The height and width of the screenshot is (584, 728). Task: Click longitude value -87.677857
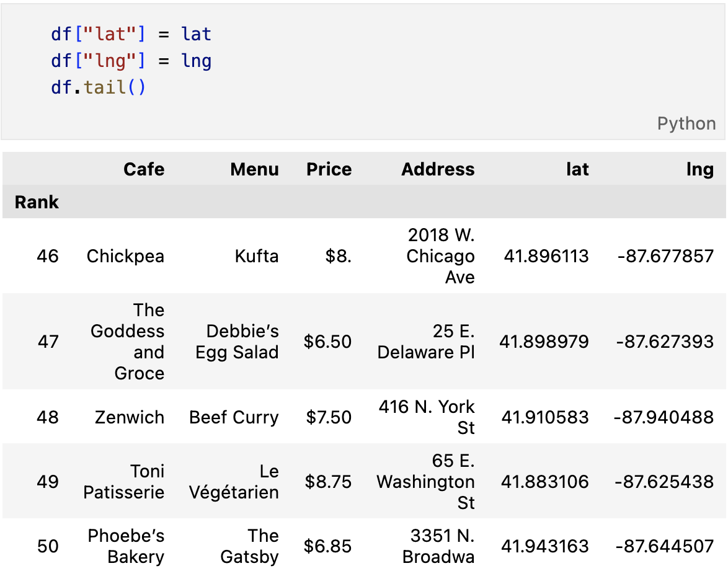pos(665,256)
